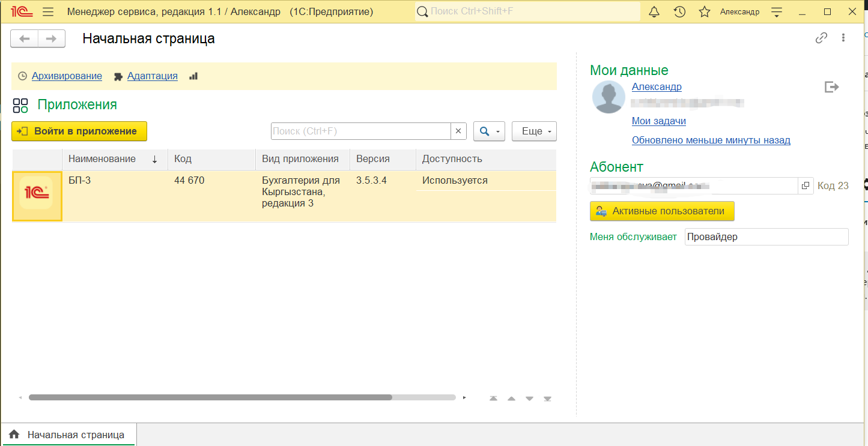Viewport: 868px width, 446px height.
Task: Show the history clock icon
Action: coord(679,12)
